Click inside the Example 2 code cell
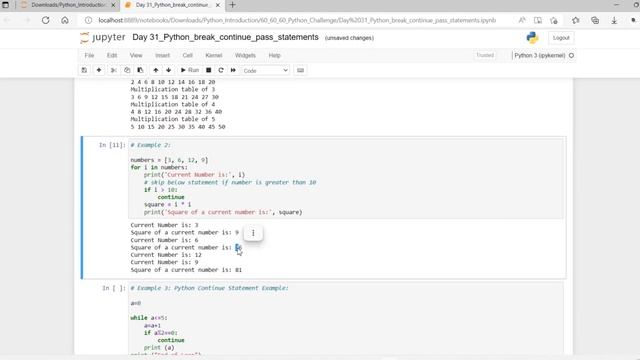This screenshot has height=360, width=640. pos(346,179)
